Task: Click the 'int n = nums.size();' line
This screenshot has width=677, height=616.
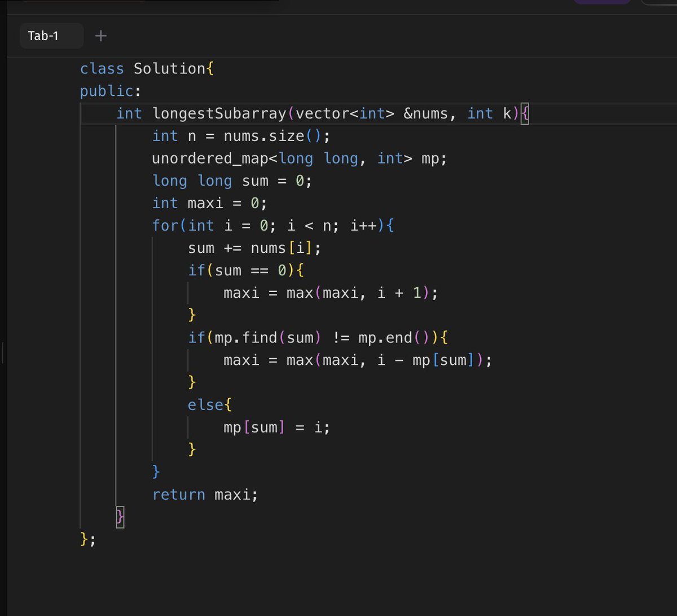Action: pyautogui.click(x=240, y=136)
